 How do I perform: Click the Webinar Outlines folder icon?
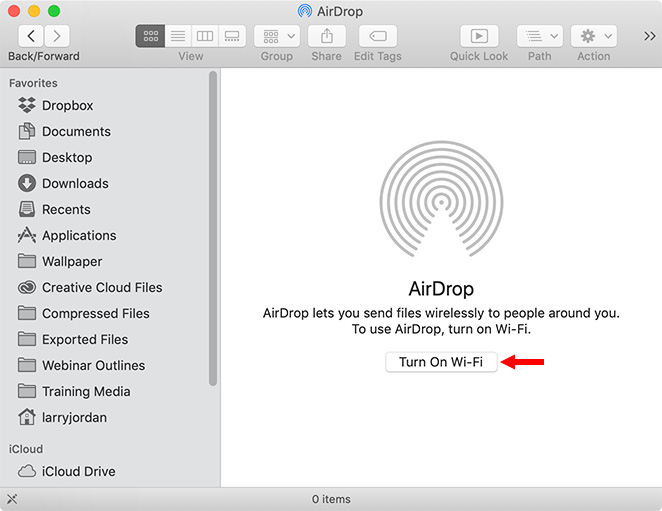pos(27,365)
